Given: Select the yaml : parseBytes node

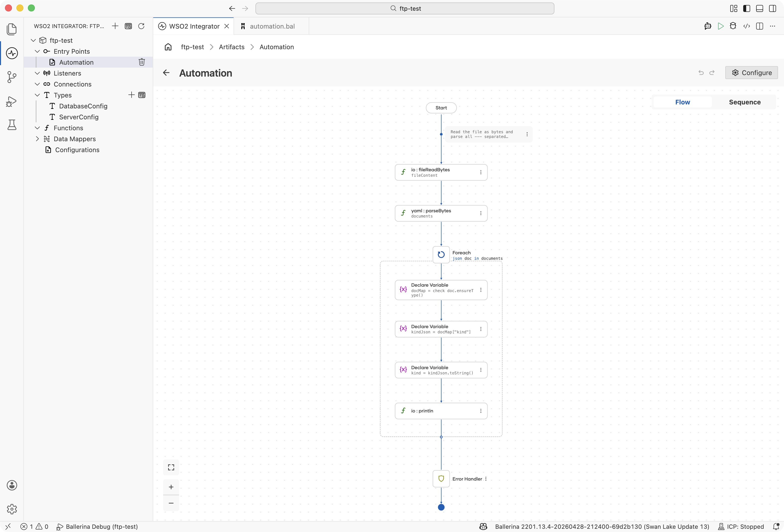Looking at the screenshot, I should 441,213.
